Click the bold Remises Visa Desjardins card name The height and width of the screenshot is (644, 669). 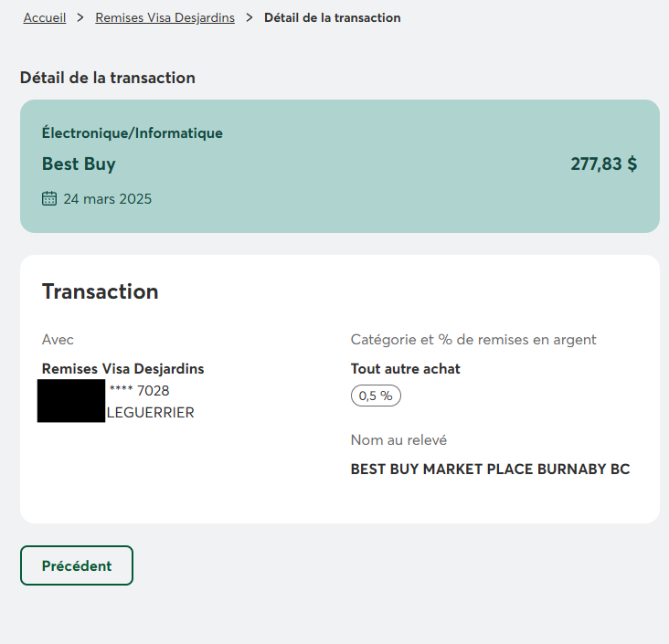(123, 369)
